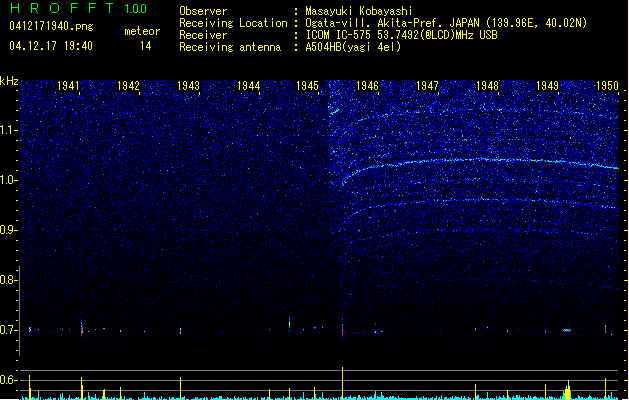Click the 0.6 kHz axis label
Viewport: 629px width, 400px height.
(x=8, y=380)
